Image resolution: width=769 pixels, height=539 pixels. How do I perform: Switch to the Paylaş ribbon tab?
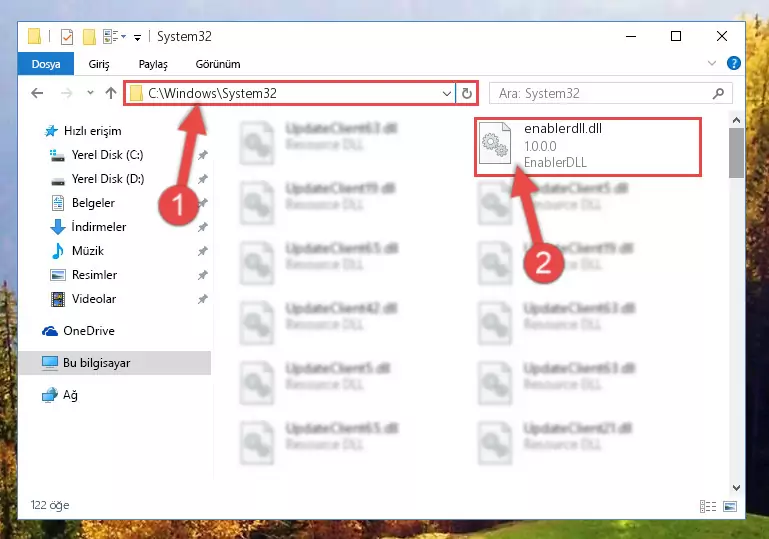[153, 64]
